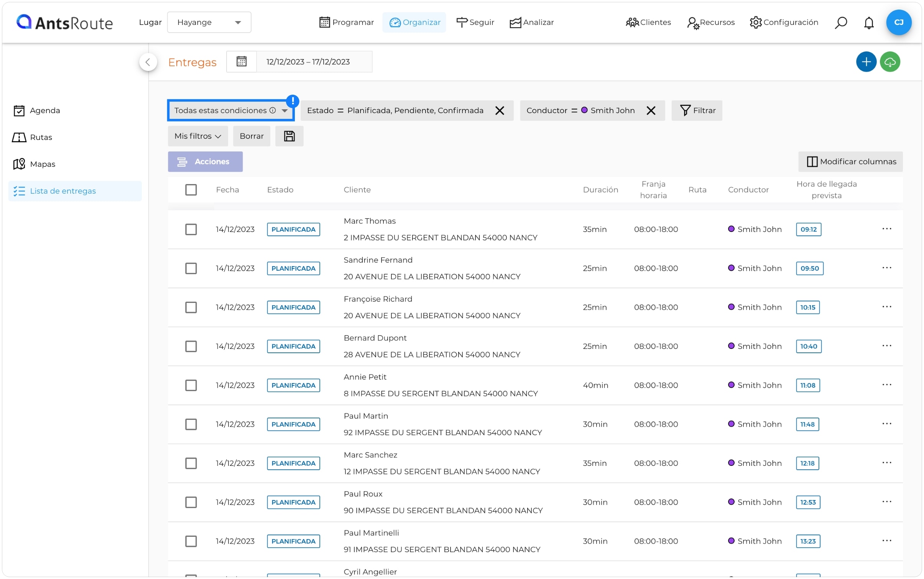Open the Recursos menu
This screenshot has width=924, height=579.
point(710,22)
